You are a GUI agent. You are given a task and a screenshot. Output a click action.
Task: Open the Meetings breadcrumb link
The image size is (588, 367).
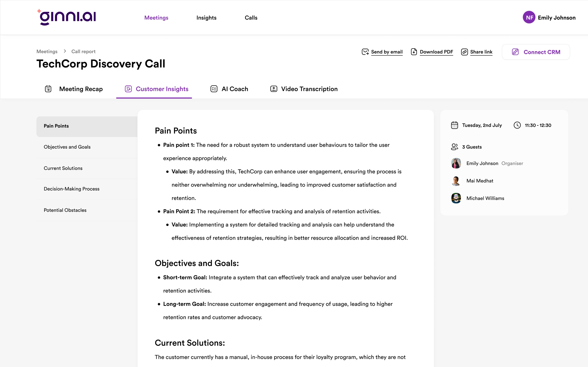[x=47, y=51]
